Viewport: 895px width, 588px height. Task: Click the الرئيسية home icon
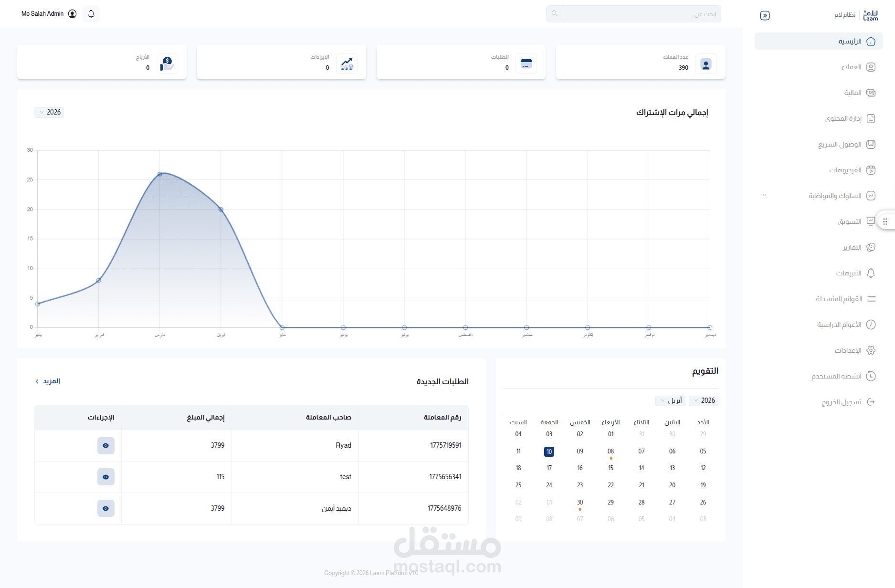pos(871,42)
